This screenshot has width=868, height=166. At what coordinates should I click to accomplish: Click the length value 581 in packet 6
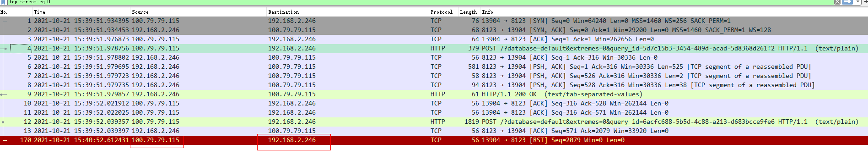tap(473, 66)
